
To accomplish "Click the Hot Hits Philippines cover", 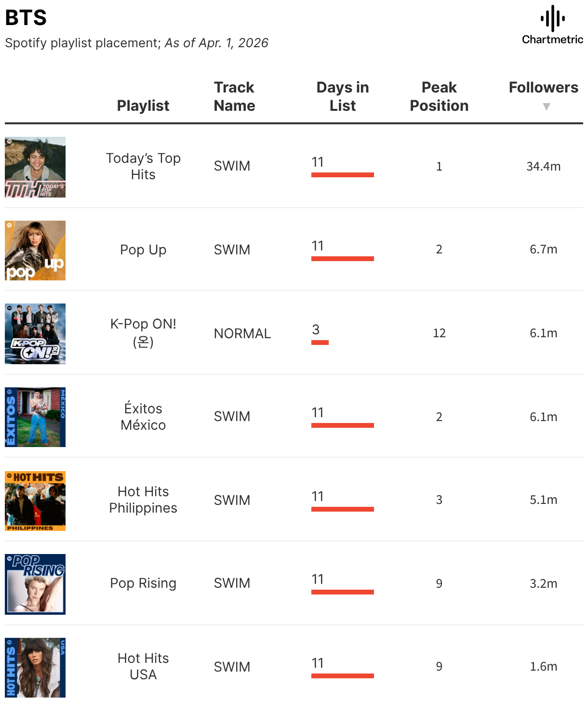I will [35, 501].
